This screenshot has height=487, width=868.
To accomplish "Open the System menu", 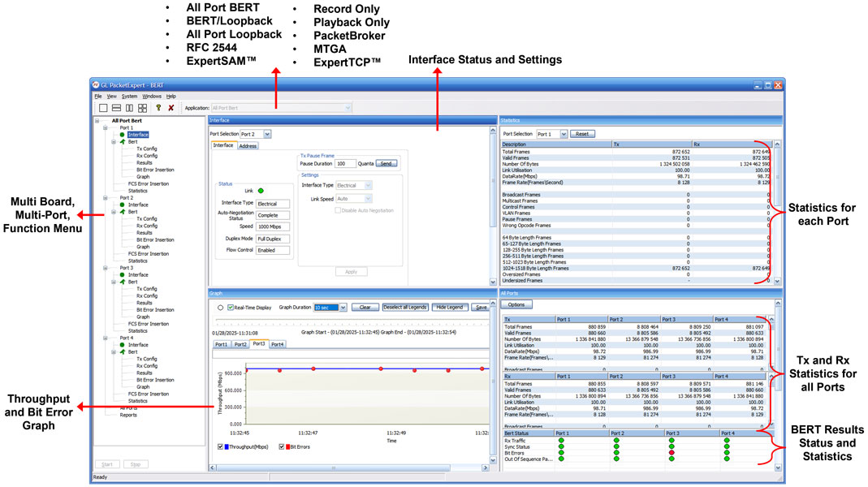I will coord(129,97).
